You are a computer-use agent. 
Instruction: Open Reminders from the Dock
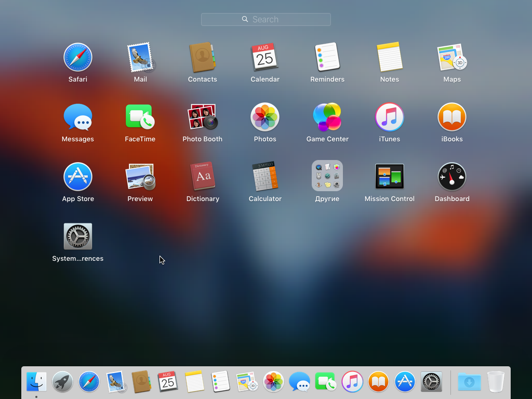220,382
